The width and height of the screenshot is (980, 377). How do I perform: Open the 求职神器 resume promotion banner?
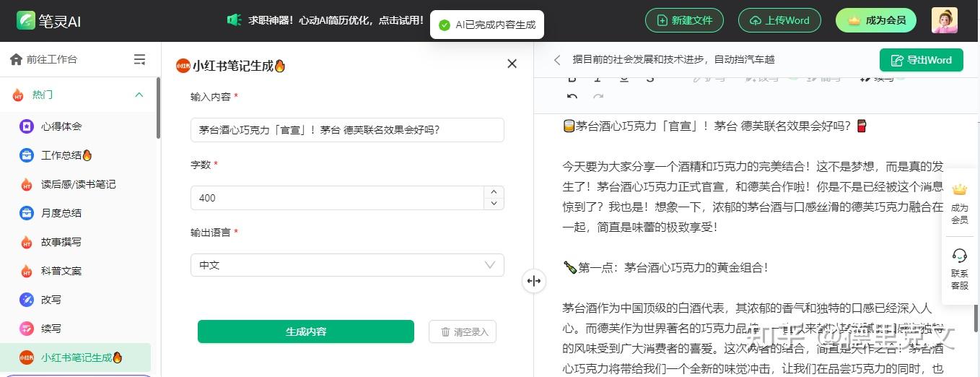coord(325,20)
